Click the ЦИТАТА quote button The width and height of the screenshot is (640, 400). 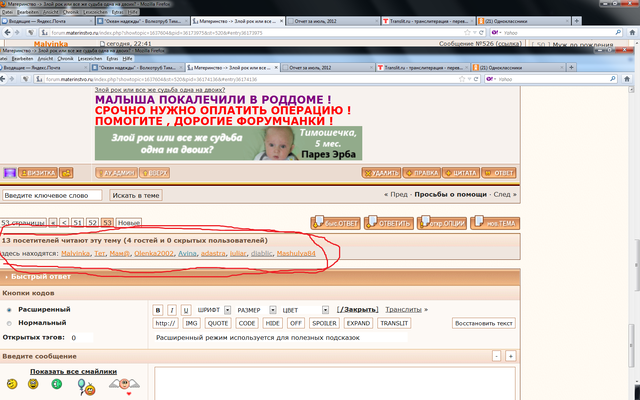click(460, 172)
